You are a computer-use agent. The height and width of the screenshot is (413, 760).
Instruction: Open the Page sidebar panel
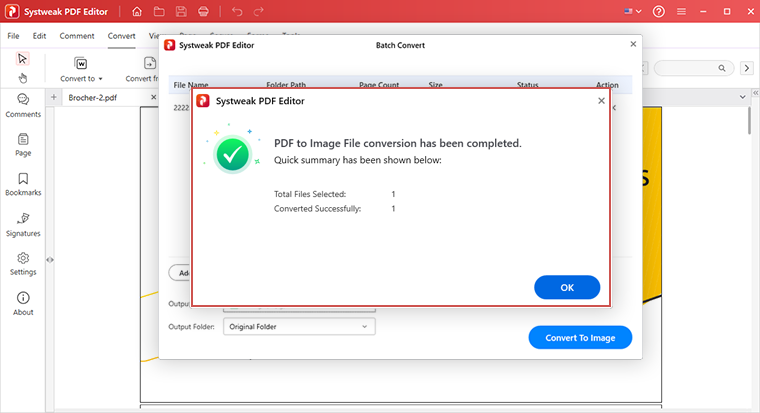pos(23,145)
